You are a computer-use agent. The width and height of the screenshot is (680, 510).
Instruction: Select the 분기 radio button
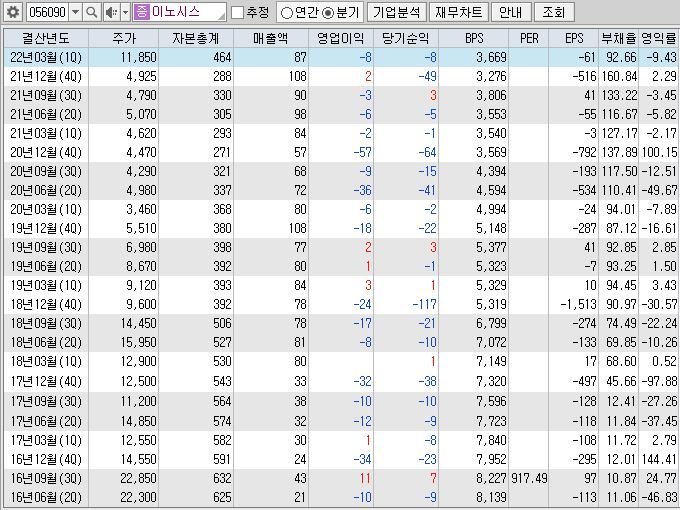328,13
